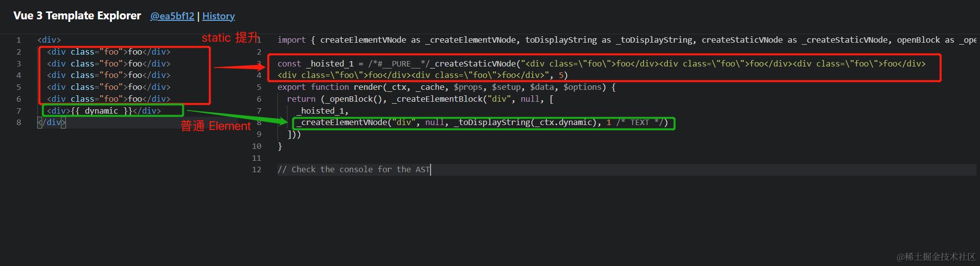Screen dimensions: 980x266
Task: Click the return (_openBlock() line
Action: click(420, 99)
